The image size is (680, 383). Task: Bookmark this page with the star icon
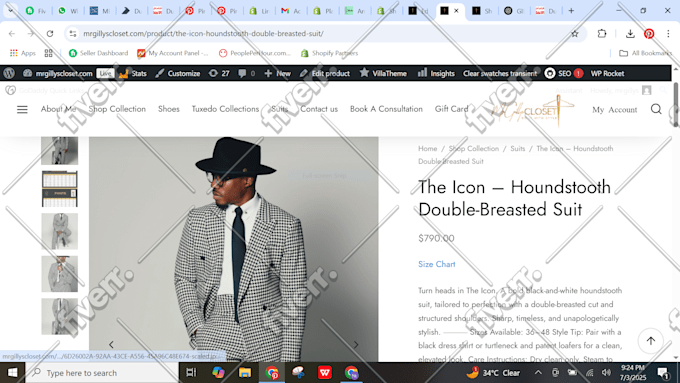(575, 33)
